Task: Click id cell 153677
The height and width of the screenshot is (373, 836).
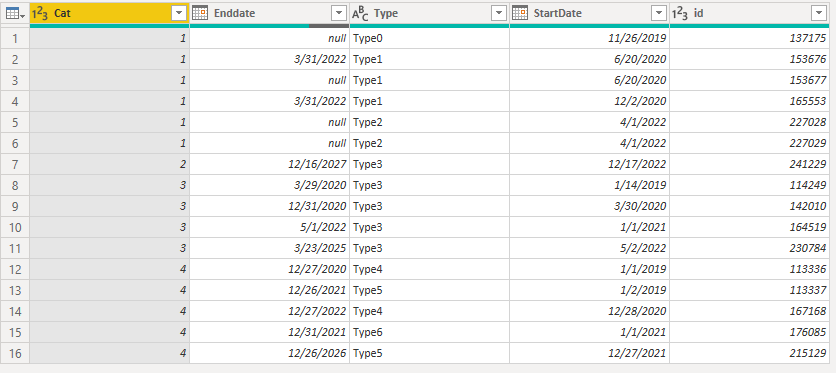Action: coord(749,80)
